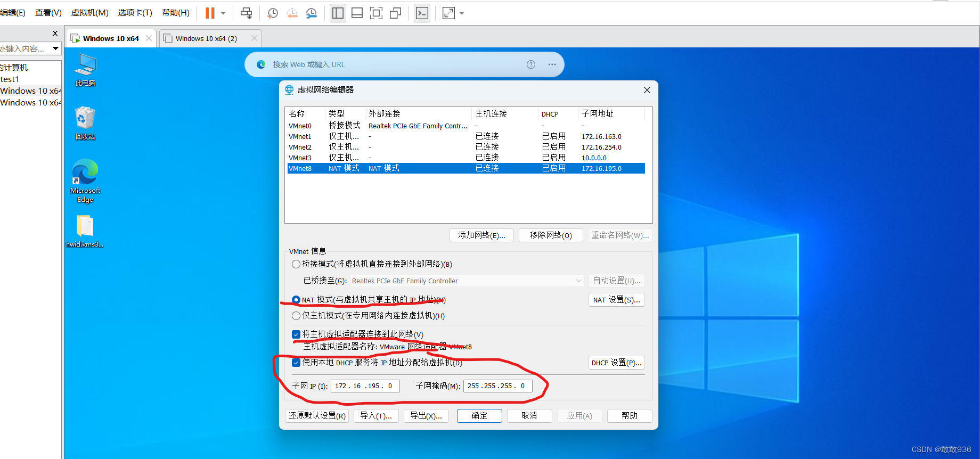Click the VMware pause virtual machine icon
Viewport: 980px width, 459px height.
(x=210, y=13)
